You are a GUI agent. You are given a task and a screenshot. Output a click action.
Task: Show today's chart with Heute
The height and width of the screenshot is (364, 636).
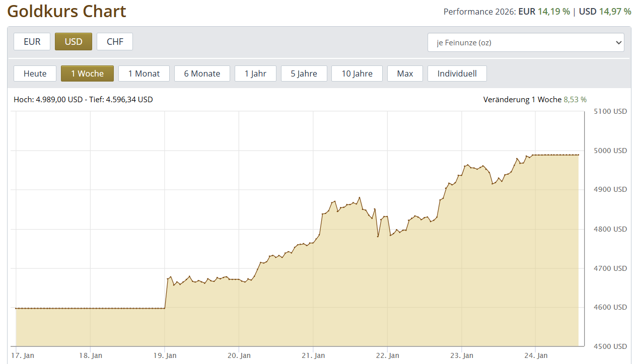(35, 74)
